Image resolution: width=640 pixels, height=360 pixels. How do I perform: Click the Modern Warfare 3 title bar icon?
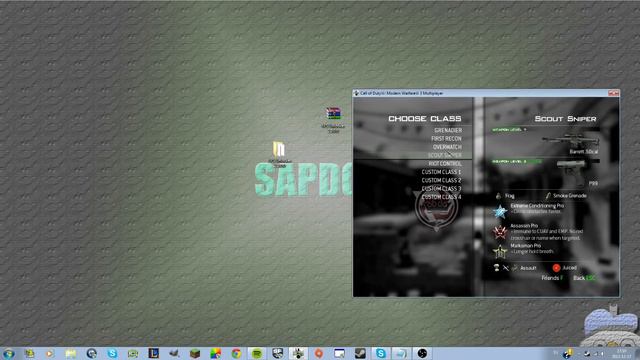[x=356, y=93]
